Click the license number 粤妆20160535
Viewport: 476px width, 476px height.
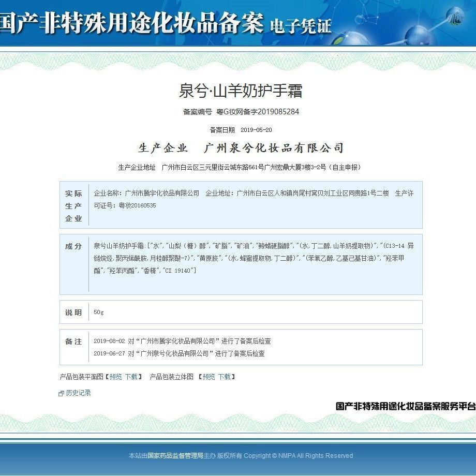[137, 205]
